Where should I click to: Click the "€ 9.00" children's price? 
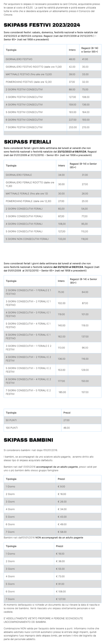(x=61, y=486)
